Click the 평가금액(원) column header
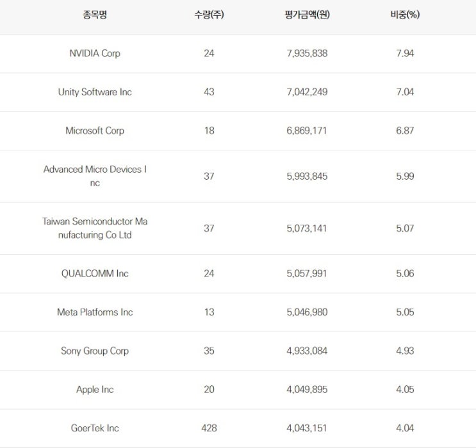Screen dimensions: 476x448 (308, 15)
